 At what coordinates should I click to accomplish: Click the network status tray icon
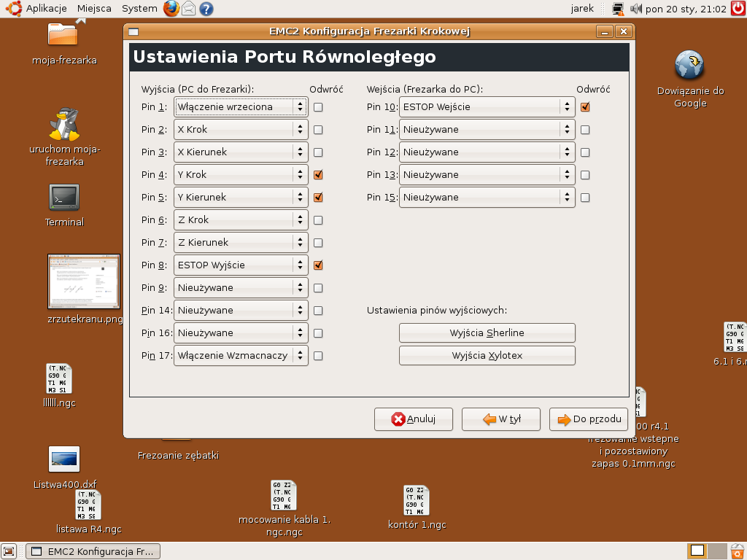click(618, 9)
